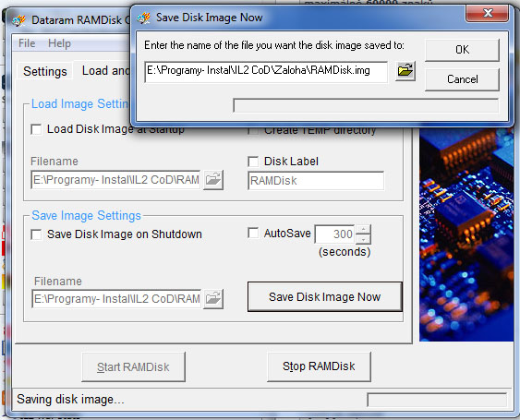This screenshot has height=420, width=520.
Task: Click the Save Image Filename field
Action: tap(116, 299)
